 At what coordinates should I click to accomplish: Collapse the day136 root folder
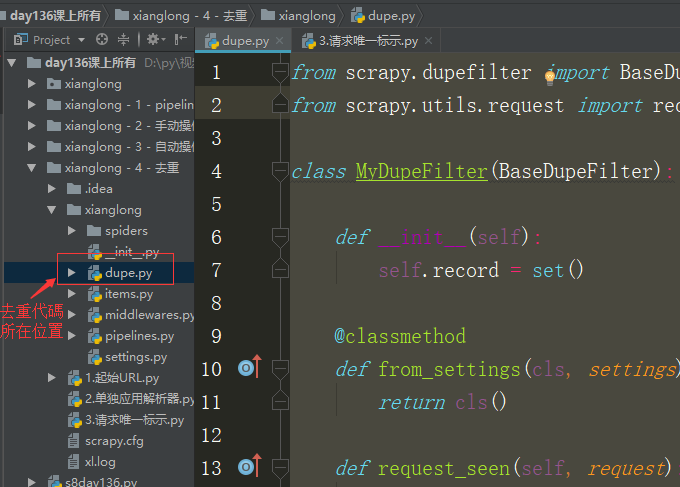(x=13, y=62)
